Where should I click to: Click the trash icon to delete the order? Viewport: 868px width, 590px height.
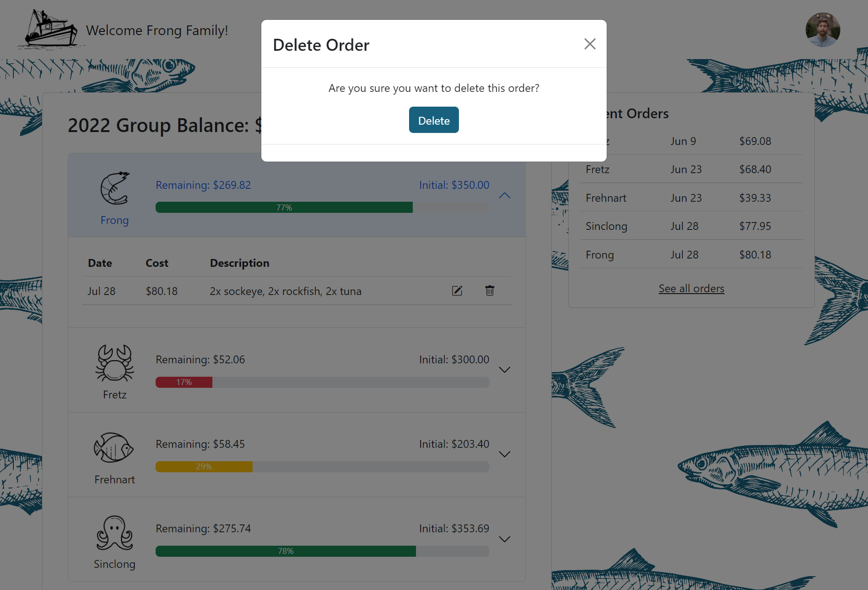pyautogui.click(x=490, y=290)
